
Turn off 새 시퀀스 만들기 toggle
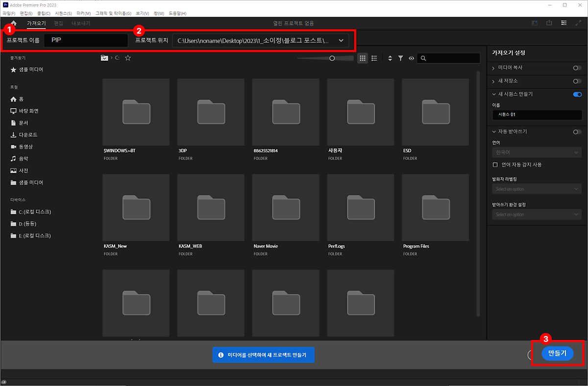click(577, 94)
